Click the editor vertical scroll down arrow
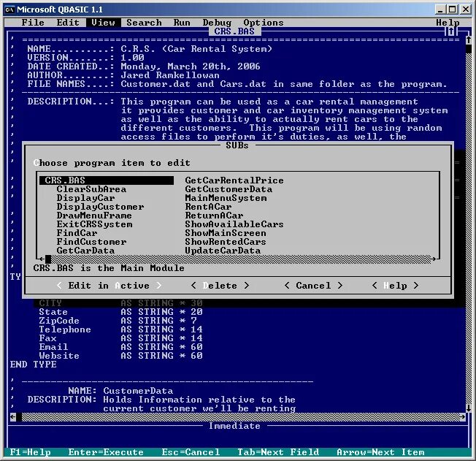The height and width of the screenshot is (461, 476). (x=469, y=408)
